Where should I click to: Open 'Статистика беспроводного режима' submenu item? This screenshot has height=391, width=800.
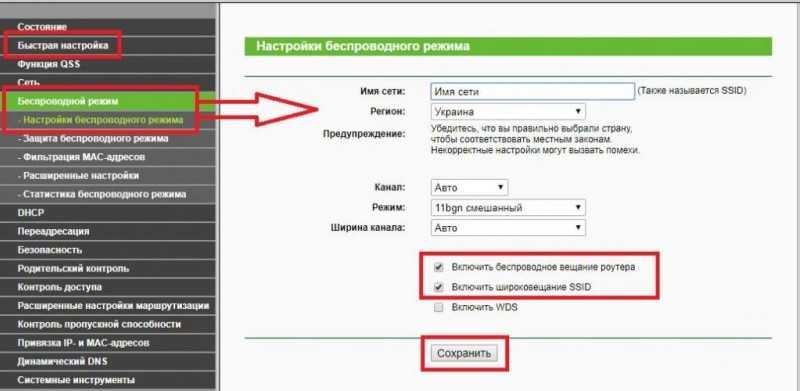click(102, 194)
